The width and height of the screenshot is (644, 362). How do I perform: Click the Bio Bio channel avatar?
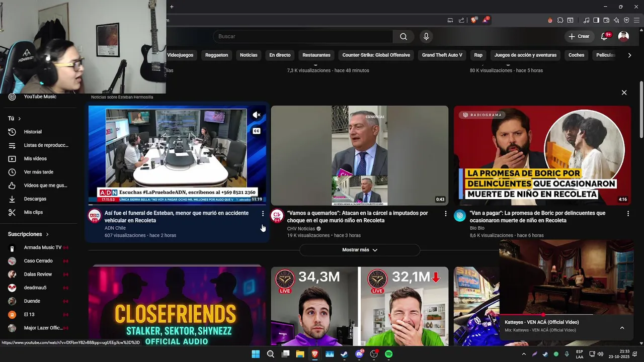[460, 216]
